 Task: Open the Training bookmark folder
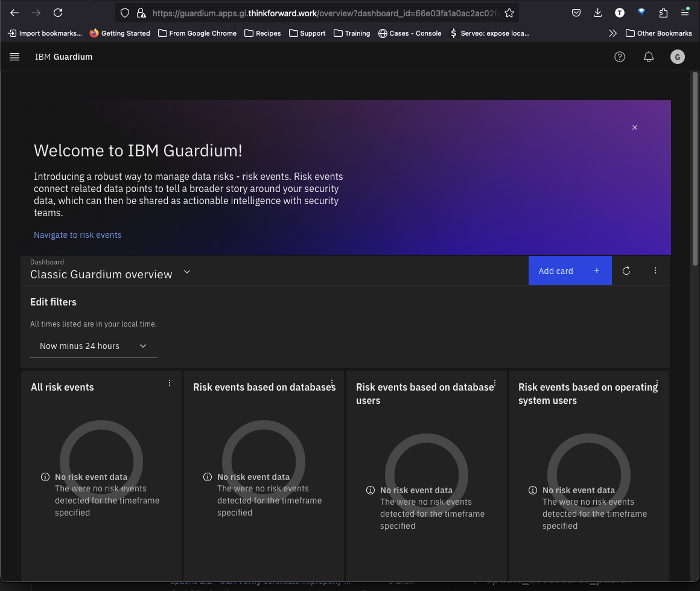tap(352, 33)
